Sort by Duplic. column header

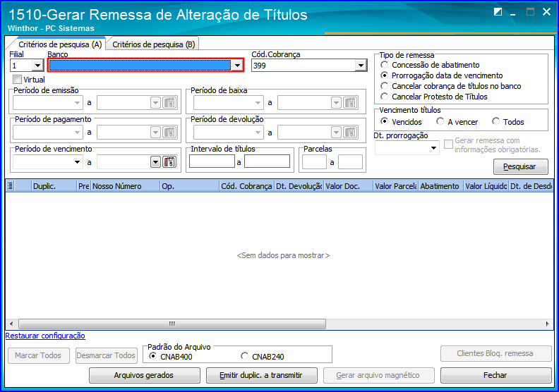(54, 186)
